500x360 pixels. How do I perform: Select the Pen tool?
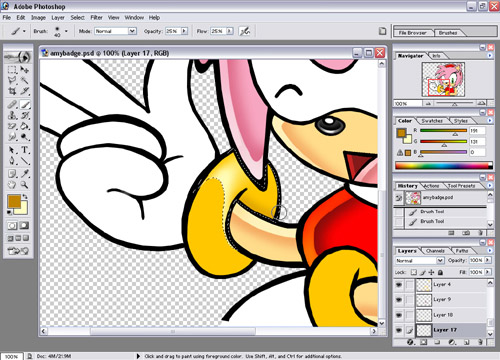coord(12,161)
